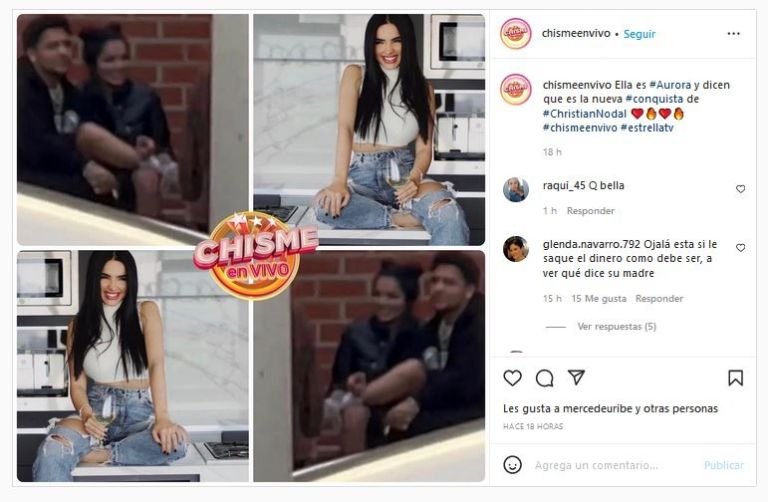
Task: Follow the account via Seguir
Action: click(639, 34)
